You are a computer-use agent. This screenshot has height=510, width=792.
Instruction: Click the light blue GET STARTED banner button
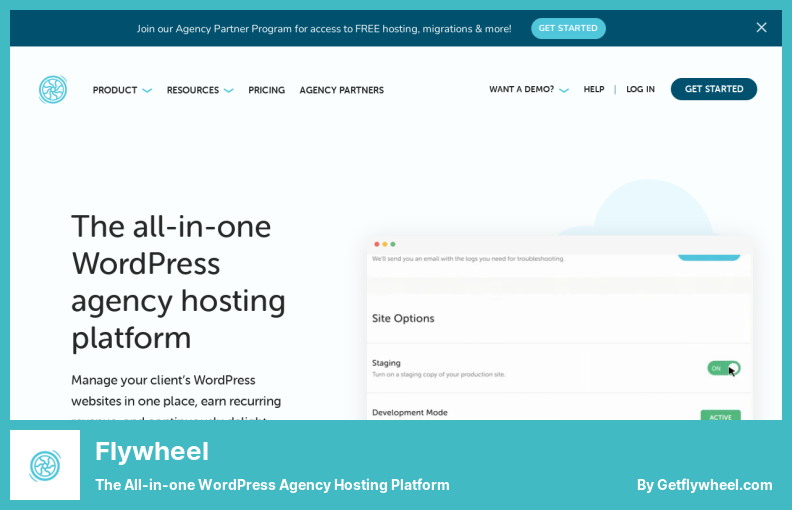(568, 28)
